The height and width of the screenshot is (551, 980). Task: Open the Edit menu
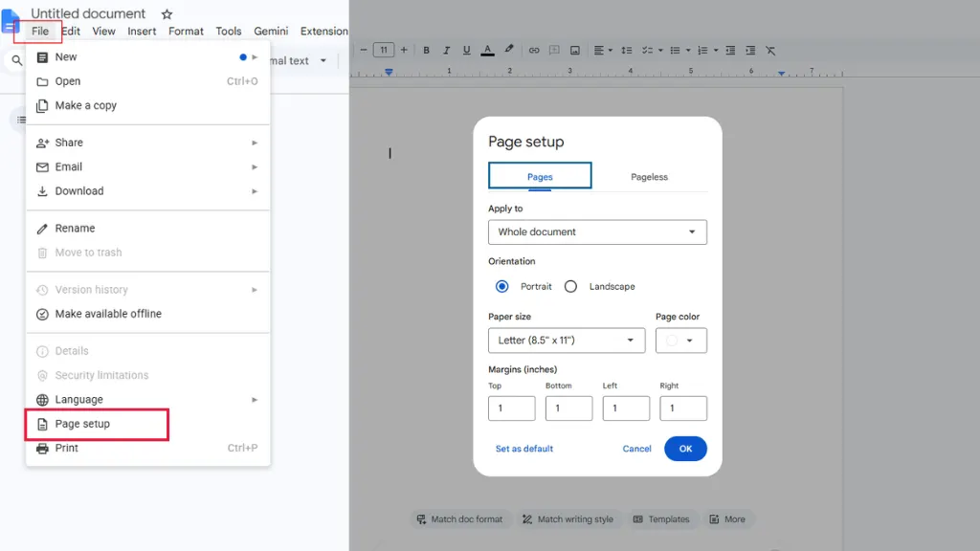tap(71, 32)
